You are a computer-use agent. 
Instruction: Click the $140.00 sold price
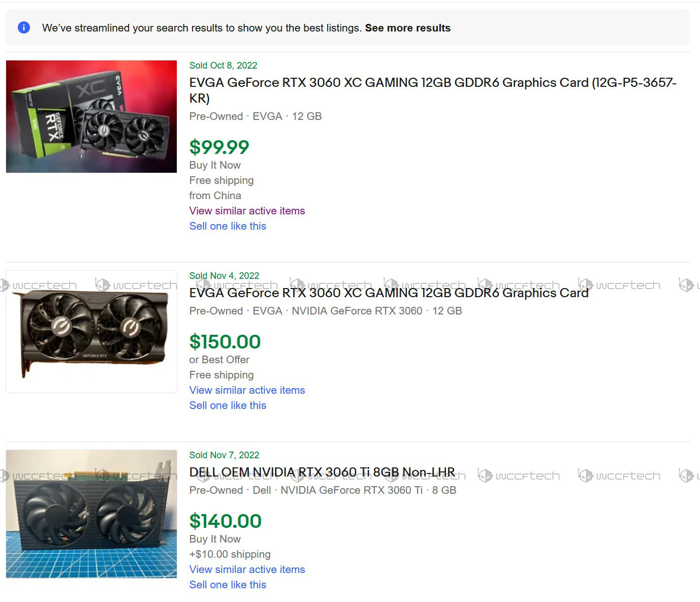click(225, 521)
